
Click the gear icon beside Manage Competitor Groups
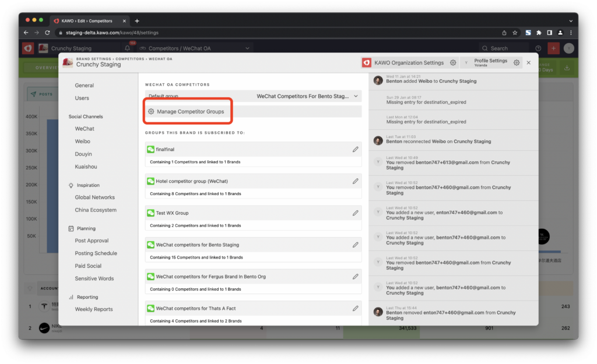(x=151, y=111)
